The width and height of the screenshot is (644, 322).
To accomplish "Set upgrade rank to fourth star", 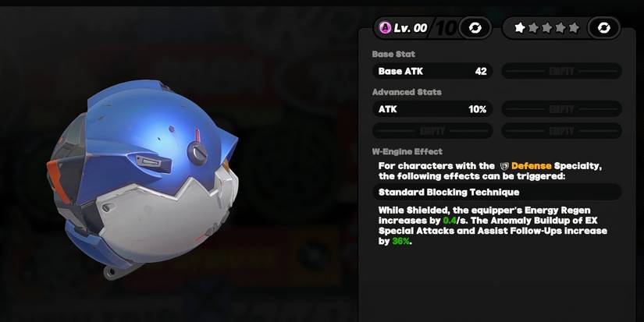I will pos(560,28).
